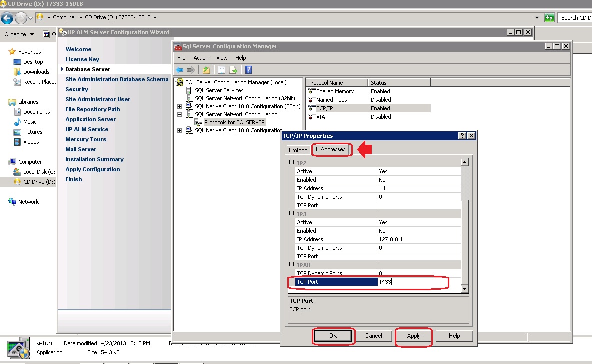Viewport: 592px width, 364px height.
Task: Click the SQL Server Services tree icon
Action: coord(189,90)
